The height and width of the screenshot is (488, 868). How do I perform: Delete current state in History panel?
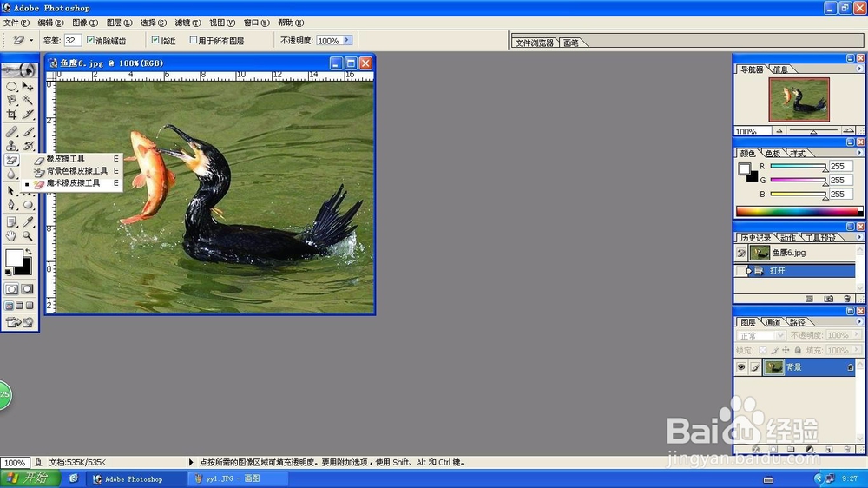point(847,299)
